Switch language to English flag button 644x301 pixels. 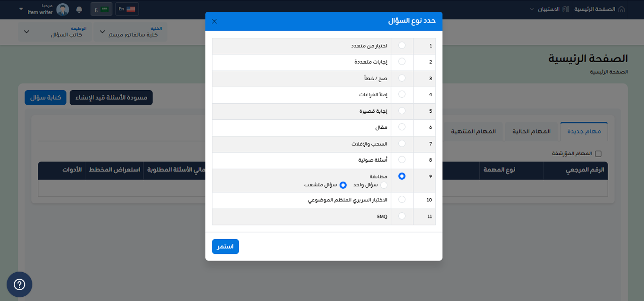(127, 9)
